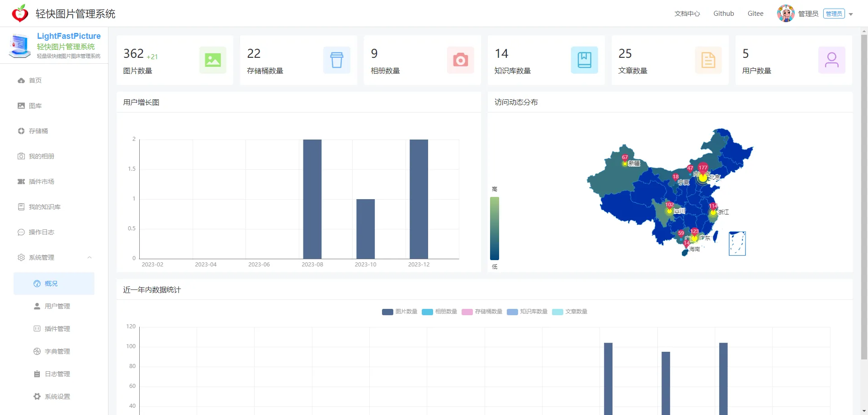Click the 首页 home icon in sidebar
Viewport: 868px width, 415px height.
coord(21,80)
